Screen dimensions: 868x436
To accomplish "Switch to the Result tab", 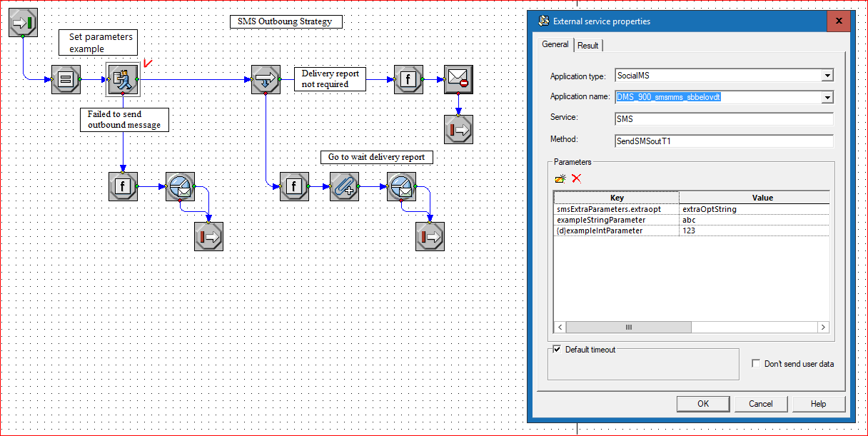I will tap(588, 46).
